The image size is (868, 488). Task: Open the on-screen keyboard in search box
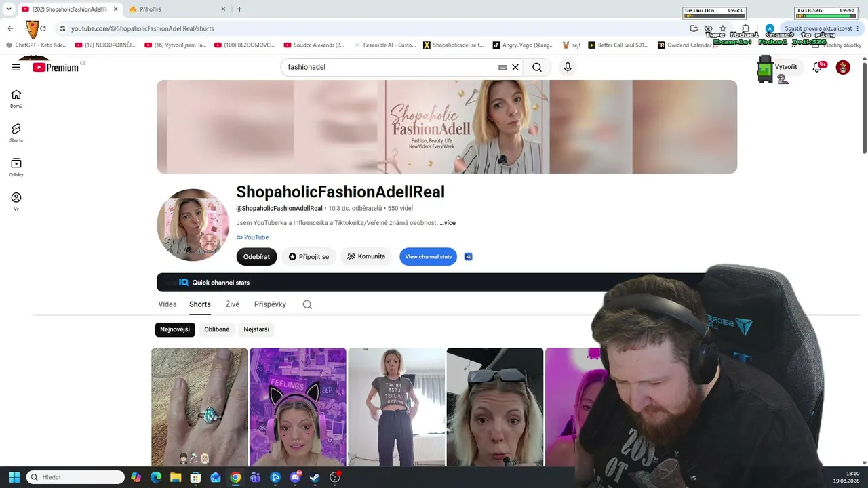click(x=502, y=67)
